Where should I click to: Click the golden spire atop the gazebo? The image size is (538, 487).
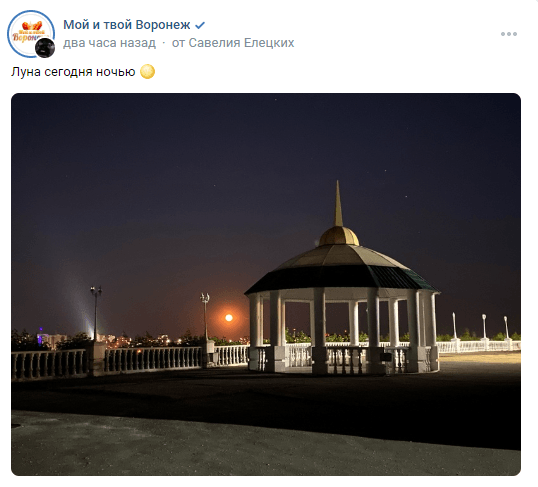tap(339, 204)
